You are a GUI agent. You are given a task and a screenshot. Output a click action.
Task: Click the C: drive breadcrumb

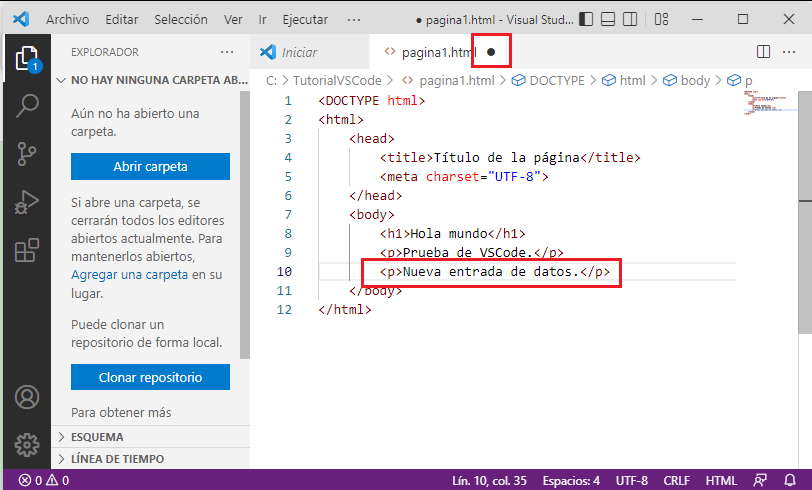[271, 80]
